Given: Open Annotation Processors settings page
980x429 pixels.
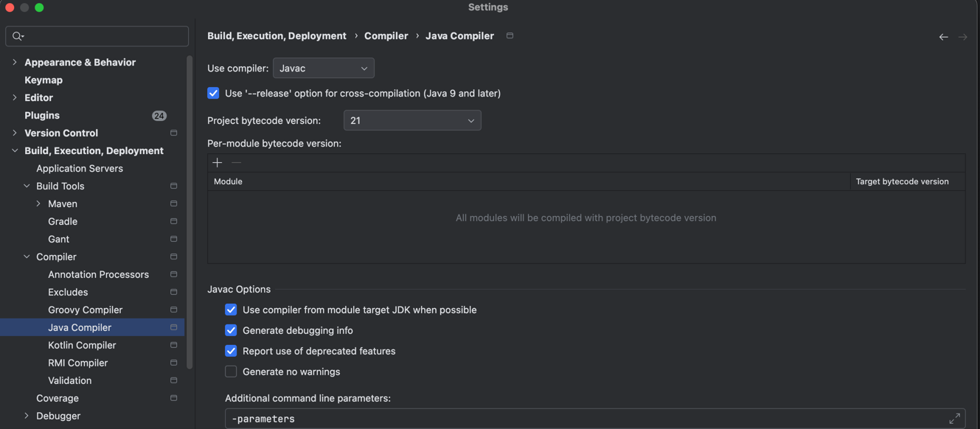Looking at the screenshot, I should [98, 275].
